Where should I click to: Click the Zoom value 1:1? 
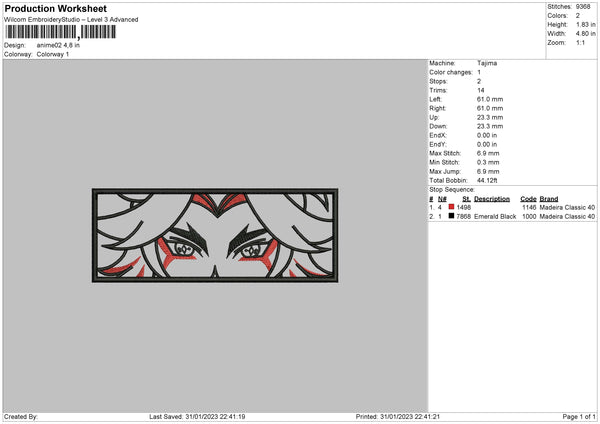[580, 43]
